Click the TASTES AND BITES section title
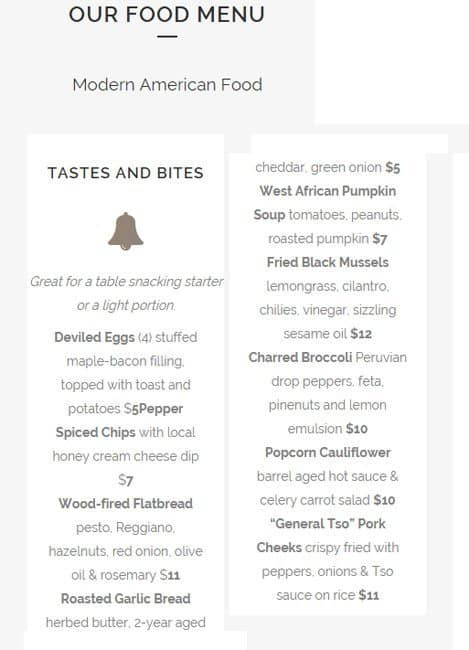The width and height of the screenshot is (469, 650). coord(126,173)
